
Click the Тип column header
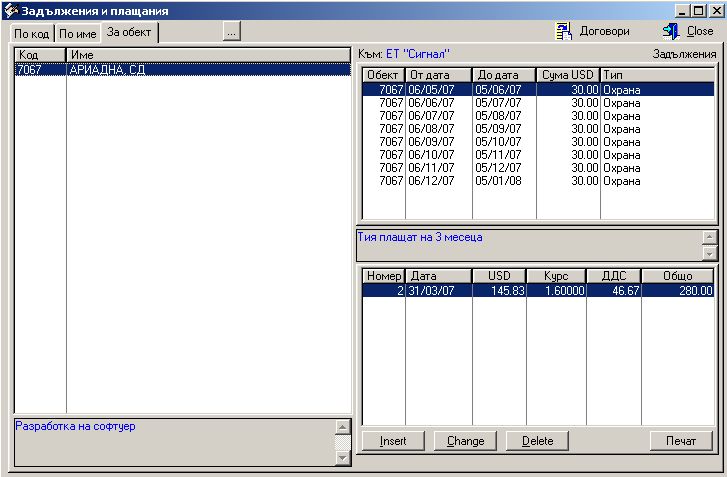657,75
